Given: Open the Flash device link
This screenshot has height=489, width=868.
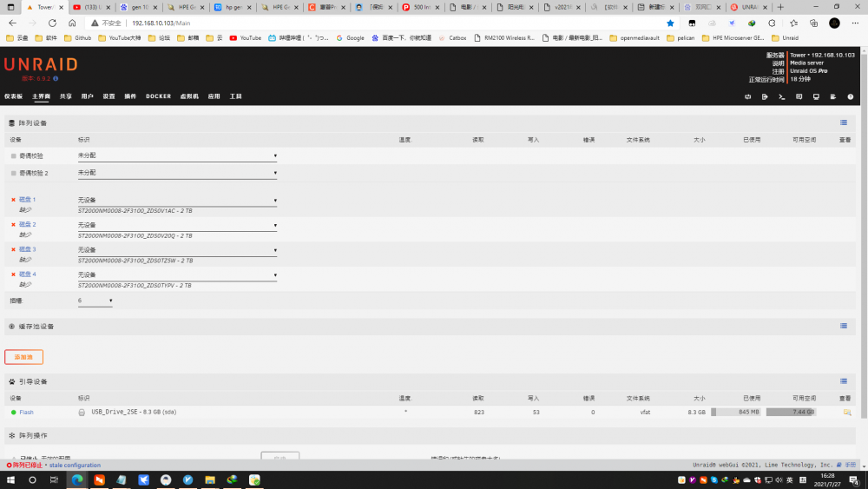Looking at the screenshot, I should click(x=27, y=412).
